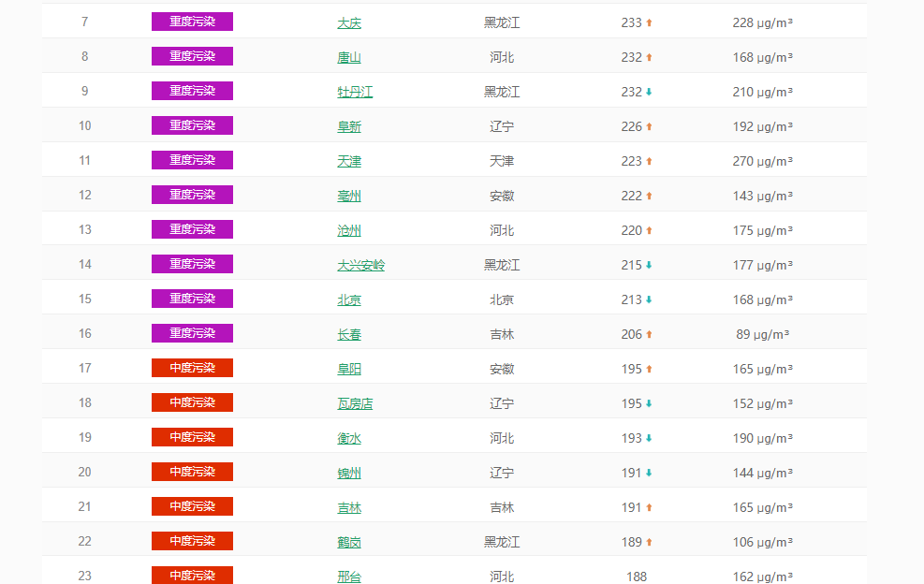
Task: Select the value 106 μg/m³
Action: 763,542
